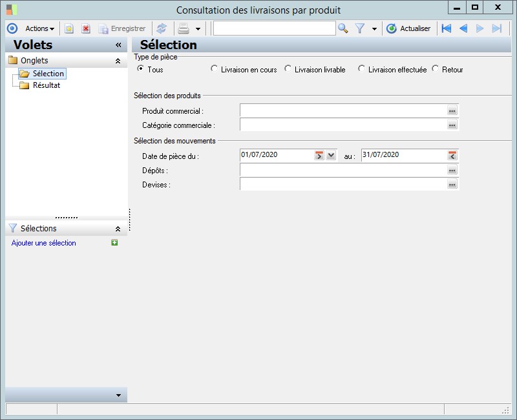Image resolution: width=517 pixels, height=420 pixels.
Task: Collapse the Volets panel with double chevron
Action: pos(118,45)
